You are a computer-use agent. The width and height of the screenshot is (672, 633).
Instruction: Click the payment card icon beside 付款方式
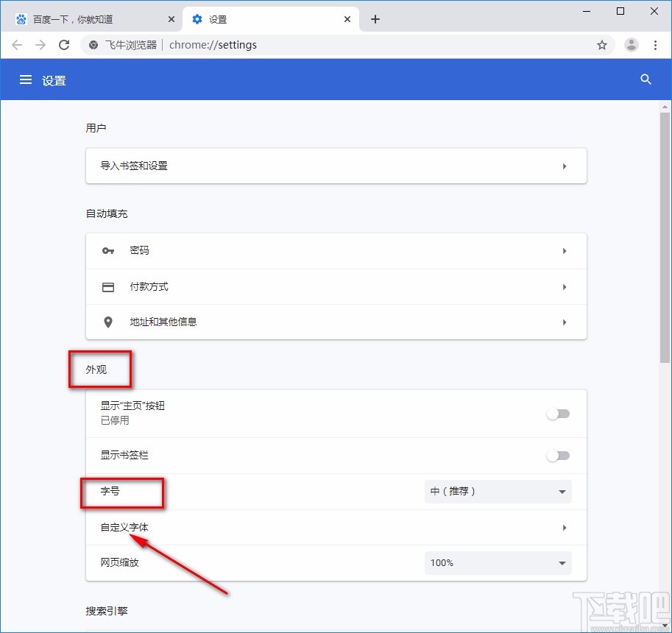[108, 286]
